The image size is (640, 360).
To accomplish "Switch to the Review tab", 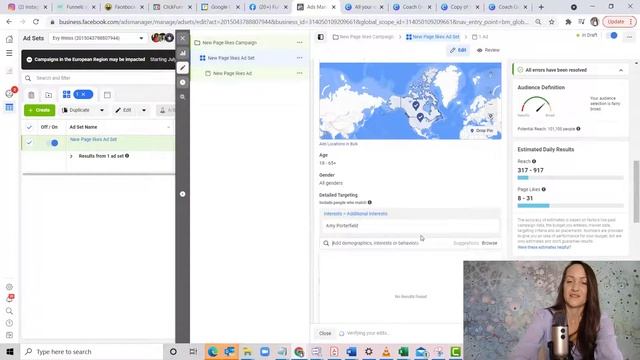I will point(488,50).
